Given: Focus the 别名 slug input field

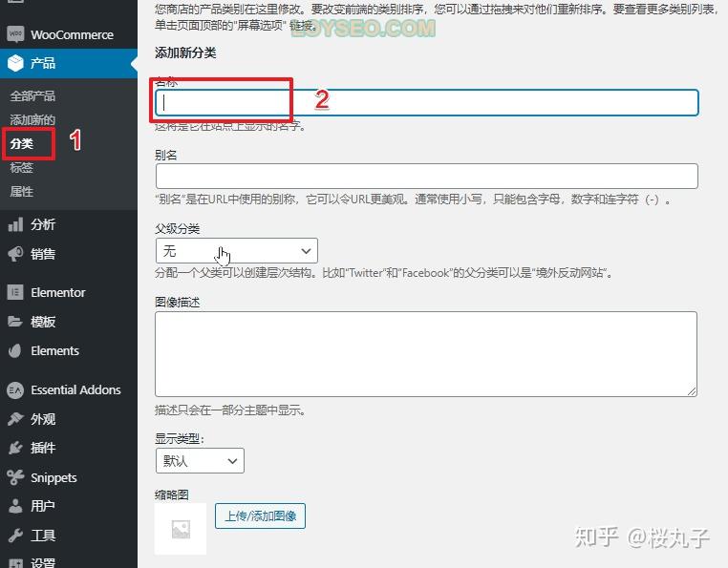Looking at the screenshot, I should coord(427,176).
